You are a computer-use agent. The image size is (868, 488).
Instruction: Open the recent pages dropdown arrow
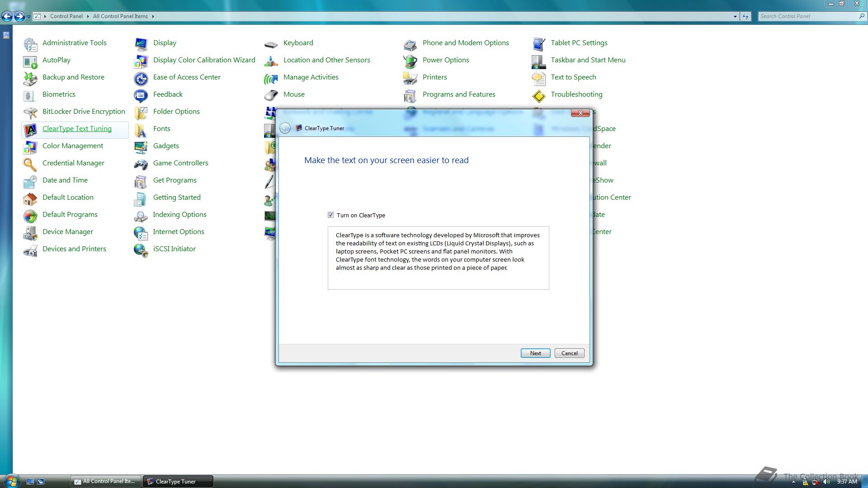tap(28, 17)
